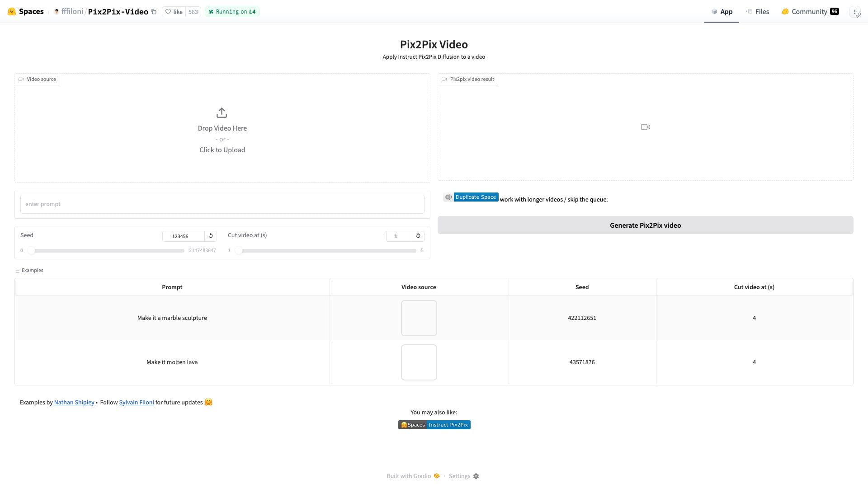Image resolution: width=868 pixels, height=488 pixels.
Task: Click the Cut video at (s) column header
Action: click(x=754, y=287)
